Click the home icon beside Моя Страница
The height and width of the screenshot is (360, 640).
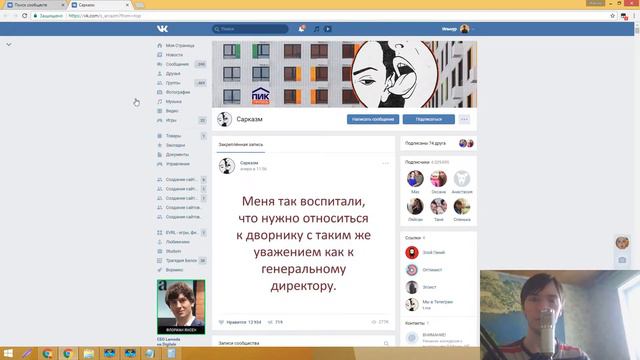[x=160, y=45]
